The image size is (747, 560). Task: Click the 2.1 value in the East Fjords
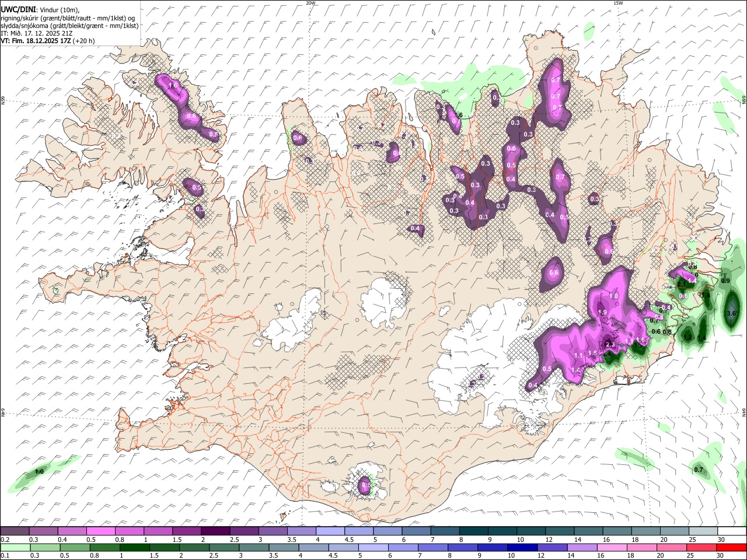click(x=681, y=284)
